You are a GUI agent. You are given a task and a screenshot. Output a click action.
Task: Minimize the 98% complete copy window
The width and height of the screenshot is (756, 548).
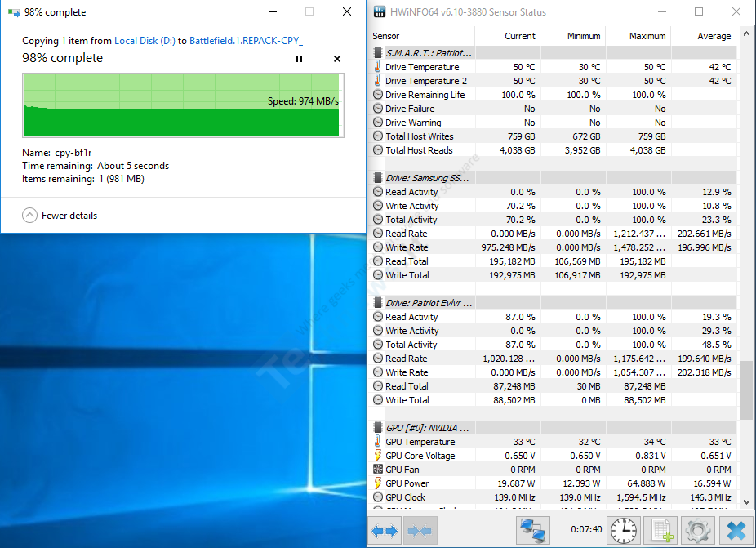tap(273, 11)
